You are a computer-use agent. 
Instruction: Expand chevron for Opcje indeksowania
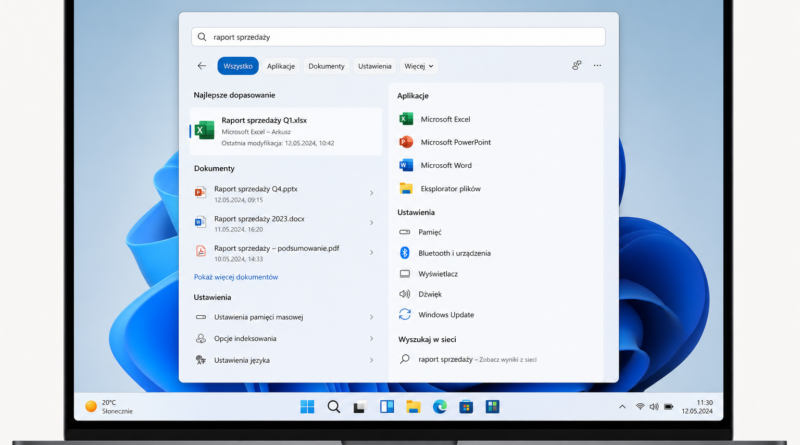pos(371,338)
